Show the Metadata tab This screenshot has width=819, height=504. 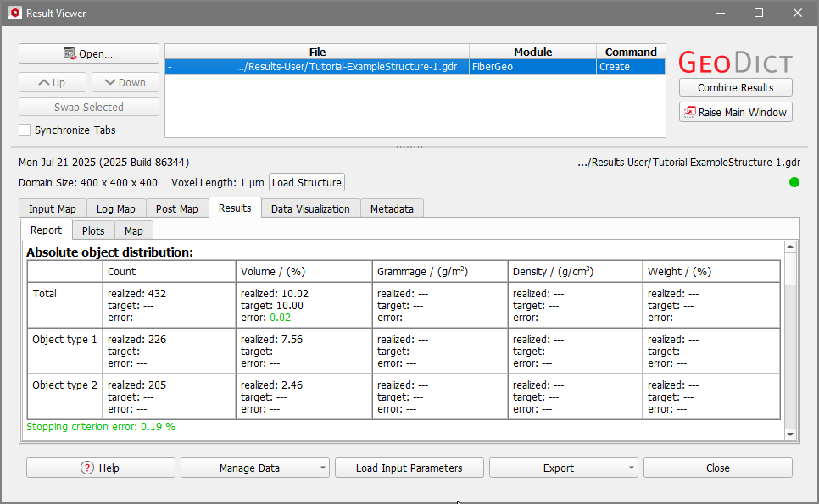click(392, 208)
